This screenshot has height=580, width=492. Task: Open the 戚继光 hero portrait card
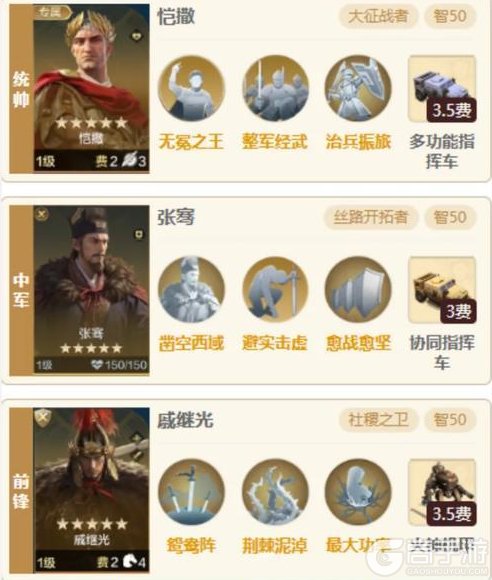pyautogui.click(x=91, y=490)
